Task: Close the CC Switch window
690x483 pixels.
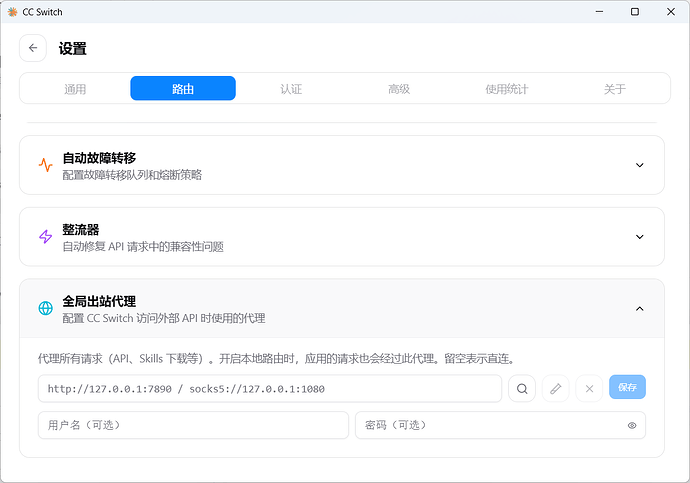Action: click(671, 12)
